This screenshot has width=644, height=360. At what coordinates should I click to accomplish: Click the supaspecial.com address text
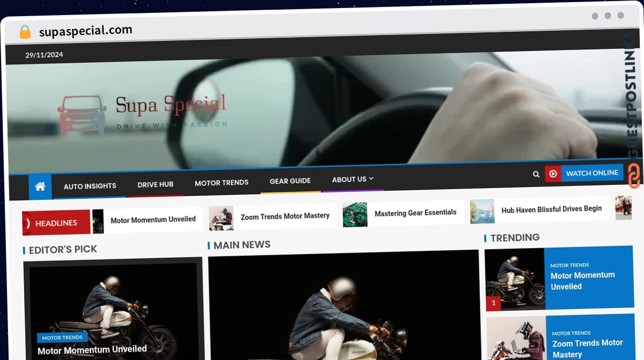pyautogui.click(x=85, y=31)
